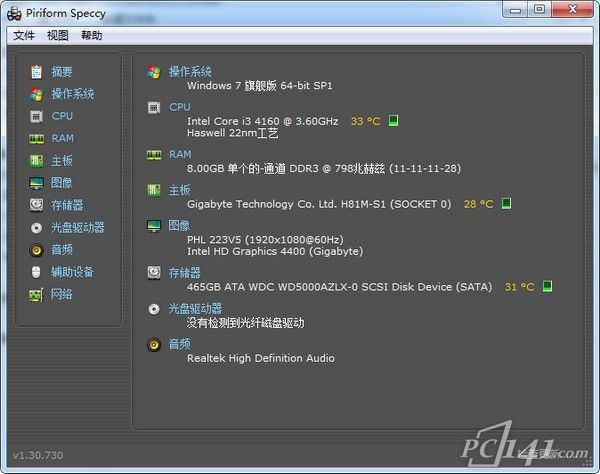600x474 pixels.
Task: Click the green hard drive temperature indicator icon
Action: pyautogui.click(x=548, y=286)
